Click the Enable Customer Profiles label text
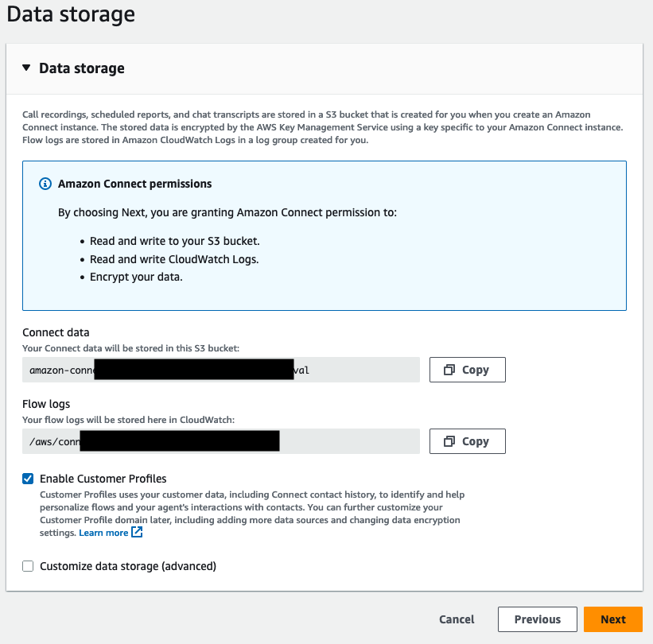The image size is (653, 644). point(103,479)
